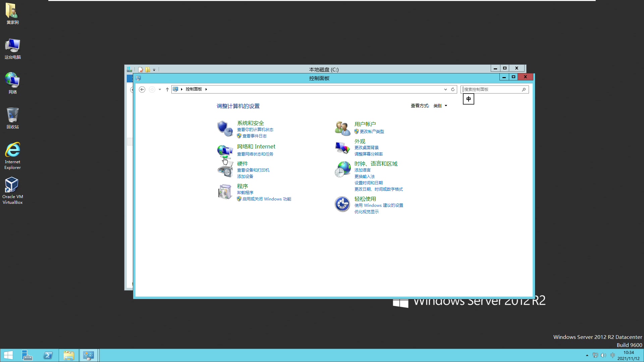Screen dimensions: 644x362
Task: Click 查看事件日志 link
Action: [x=254, y=136]
